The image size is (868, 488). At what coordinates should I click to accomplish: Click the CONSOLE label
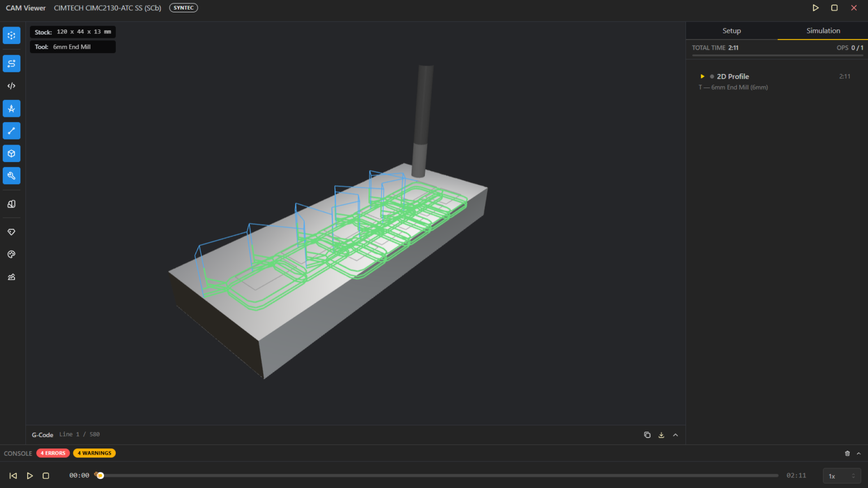click(18, 454)
